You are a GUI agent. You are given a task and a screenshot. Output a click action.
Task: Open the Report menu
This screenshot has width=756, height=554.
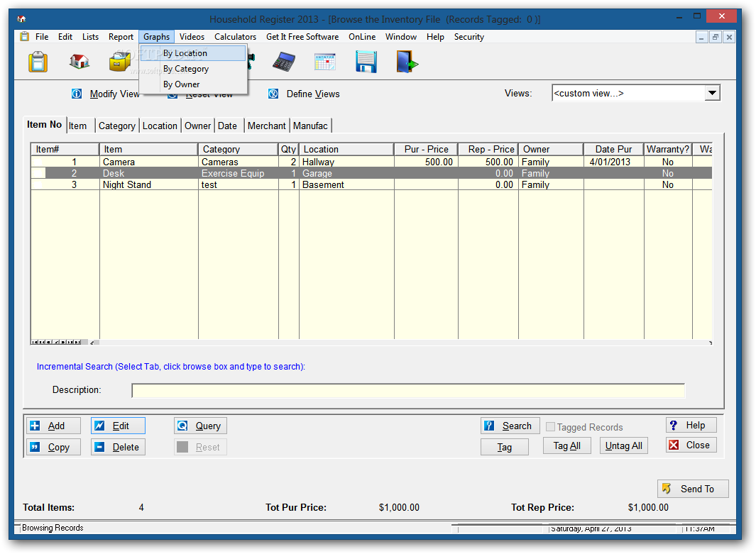click(x=121, y=37)
